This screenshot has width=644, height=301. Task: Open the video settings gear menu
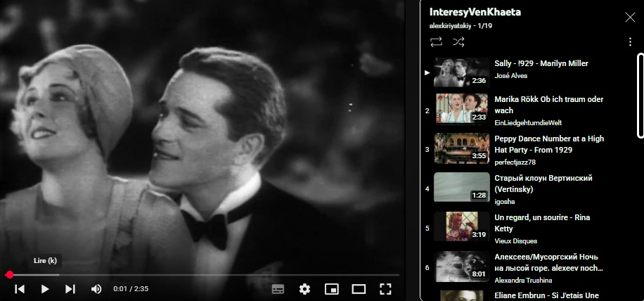pos(304,289)
